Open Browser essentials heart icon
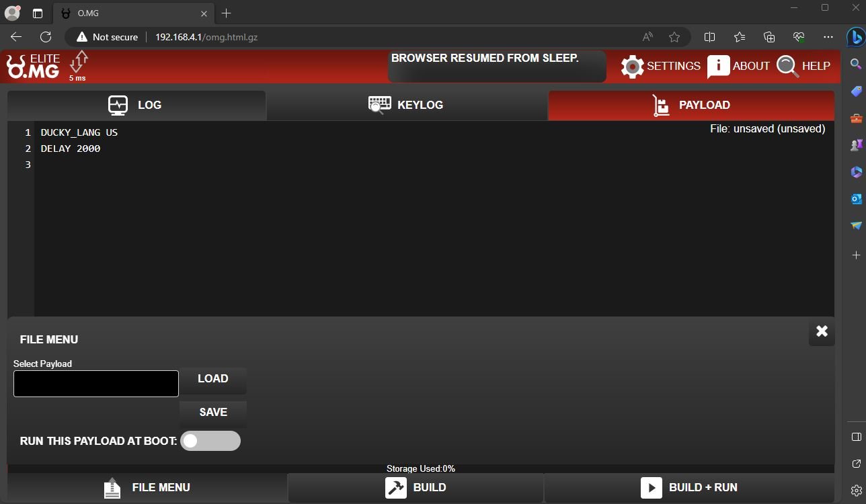The width and height of the screenshot is (866, 504). pyautogui.click(x=799, y=37)
